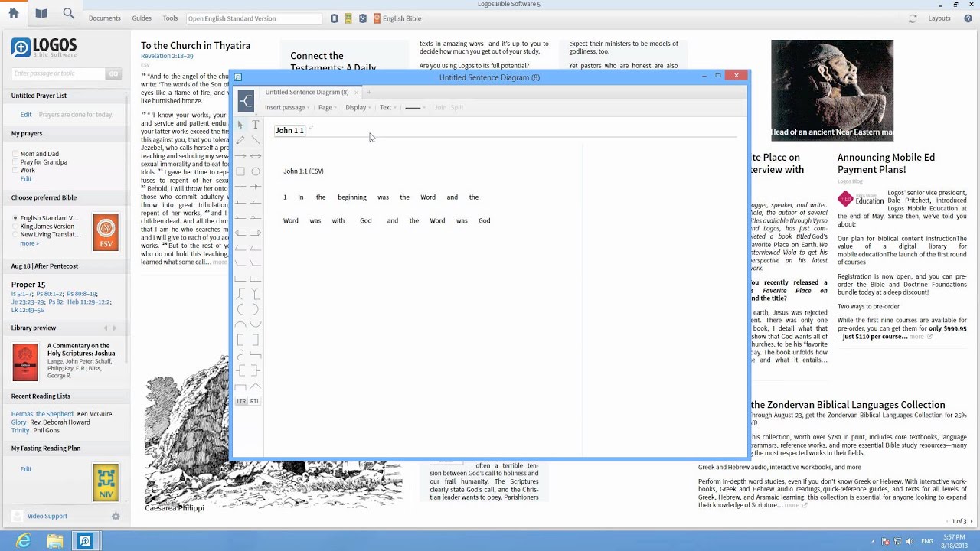
Task: Edit the Untitled Prayer List
Action: pyautogui.click(x=26, y=115)
